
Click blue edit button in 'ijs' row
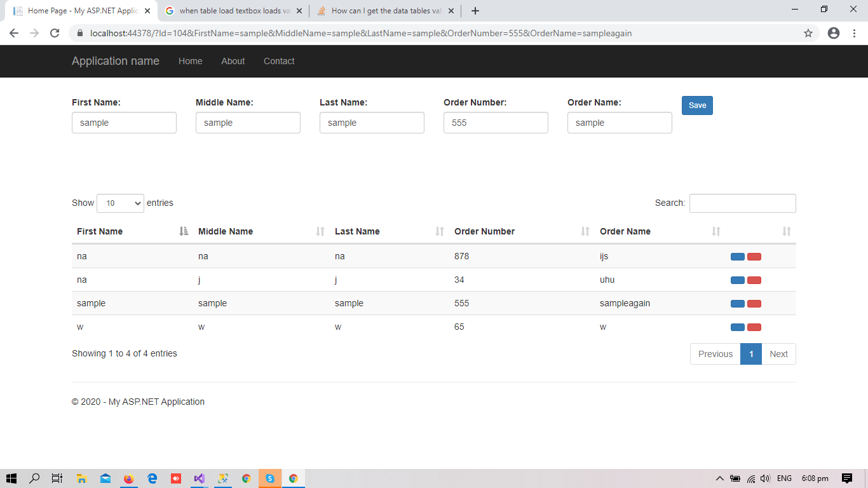click(x=738, y=257)
